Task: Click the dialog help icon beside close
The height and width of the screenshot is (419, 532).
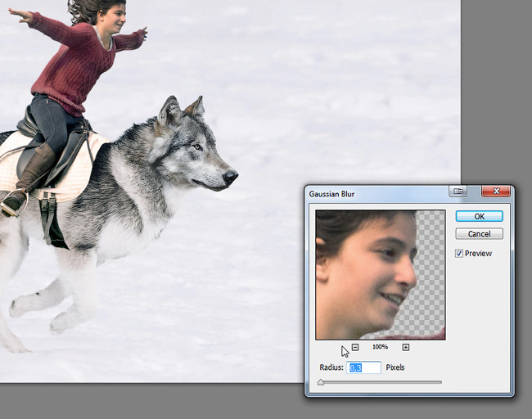Action: coord(458,191)
